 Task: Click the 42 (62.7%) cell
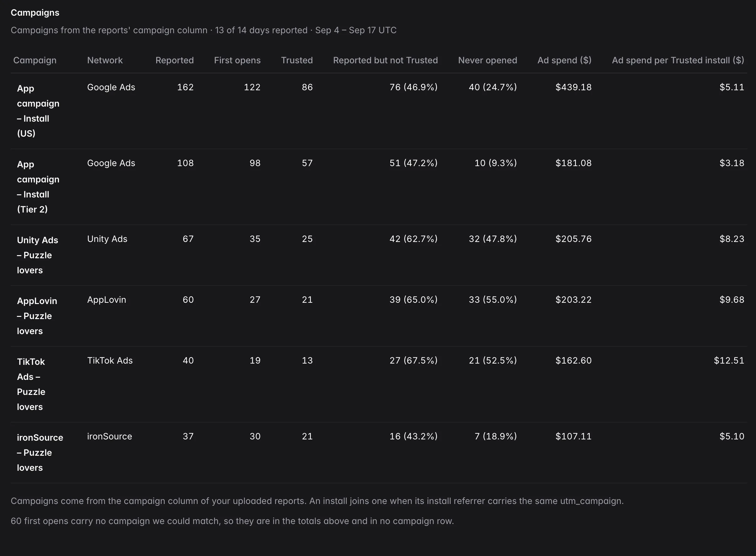point(413,239)
